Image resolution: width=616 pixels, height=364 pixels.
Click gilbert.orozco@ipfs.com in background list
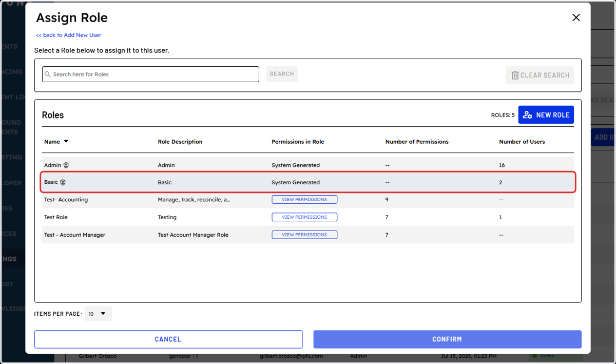tap(291, 356)
